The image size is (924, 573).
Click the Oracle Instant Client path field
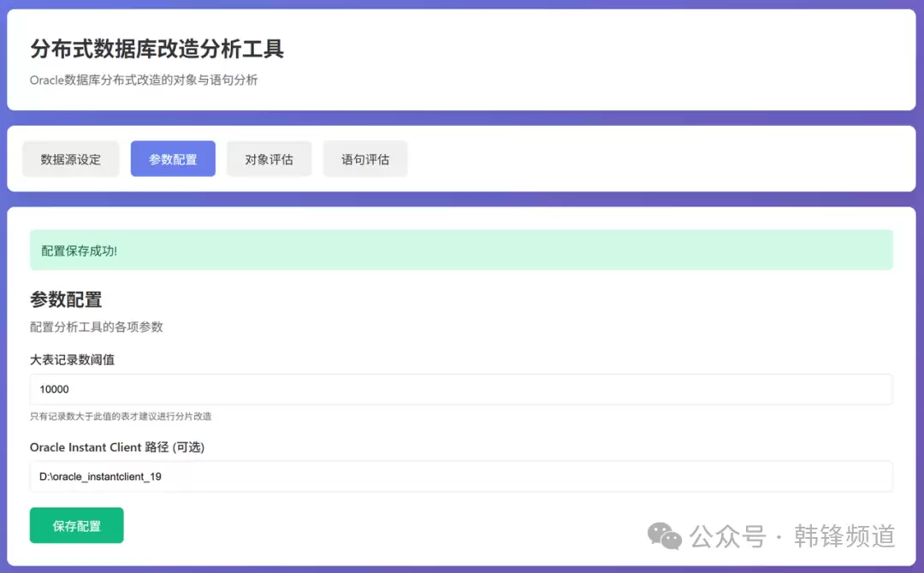click(461, 476)
